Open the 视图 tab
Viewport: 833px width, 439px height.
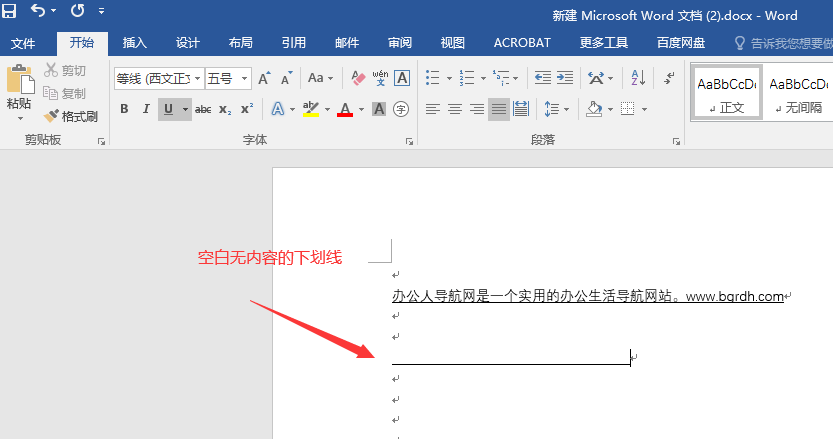(x=453, y=43)
